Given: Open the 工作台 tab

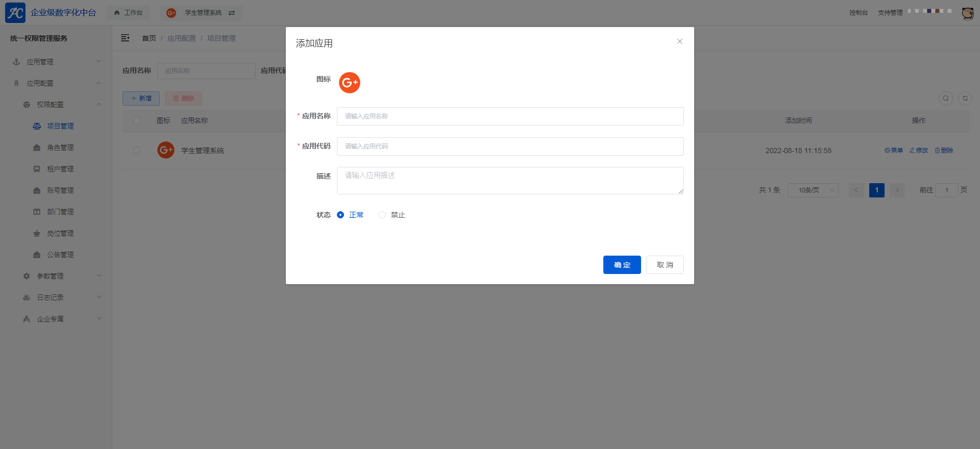Looking at the screenshot, I should pyautogui.click(x=128, y=13).
